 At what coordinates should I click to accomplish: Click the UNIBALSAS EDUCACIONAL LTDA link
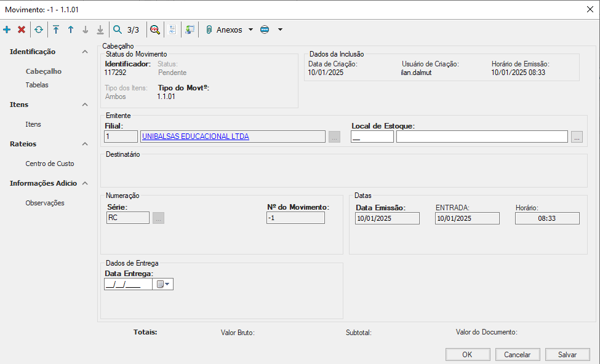pos(196,136)
